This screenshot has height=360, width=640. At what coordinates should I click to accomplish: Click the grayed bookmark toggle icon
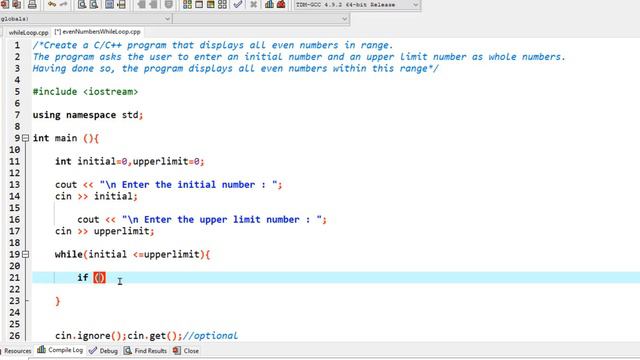point(168,4)
